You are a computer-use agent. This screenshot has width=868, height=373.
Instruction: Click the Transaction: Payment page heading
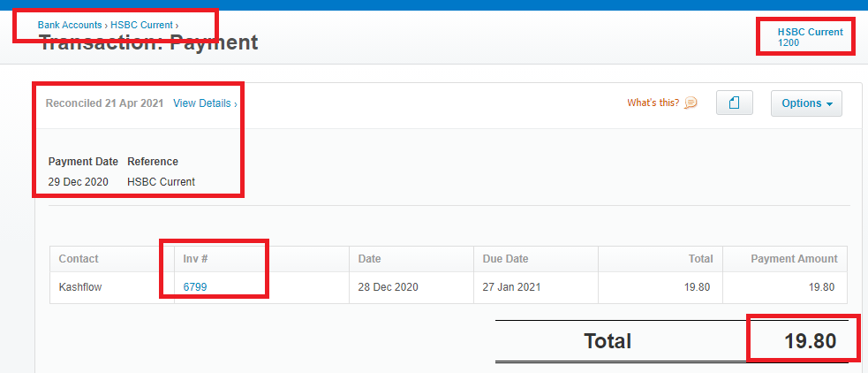(x=148, y=42)
